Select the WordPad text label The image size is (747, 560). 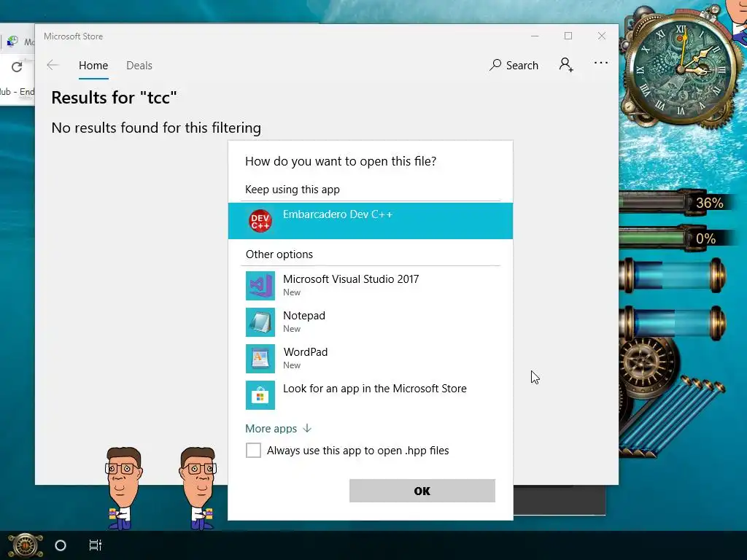coord(306,352)
